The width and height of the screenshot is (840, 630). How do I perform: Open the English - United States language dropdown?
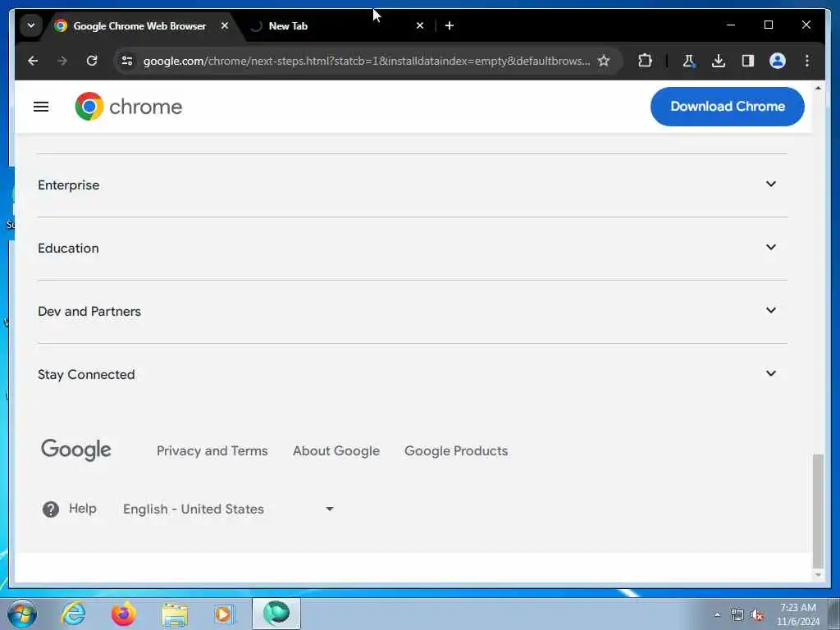tap(229, 509)
